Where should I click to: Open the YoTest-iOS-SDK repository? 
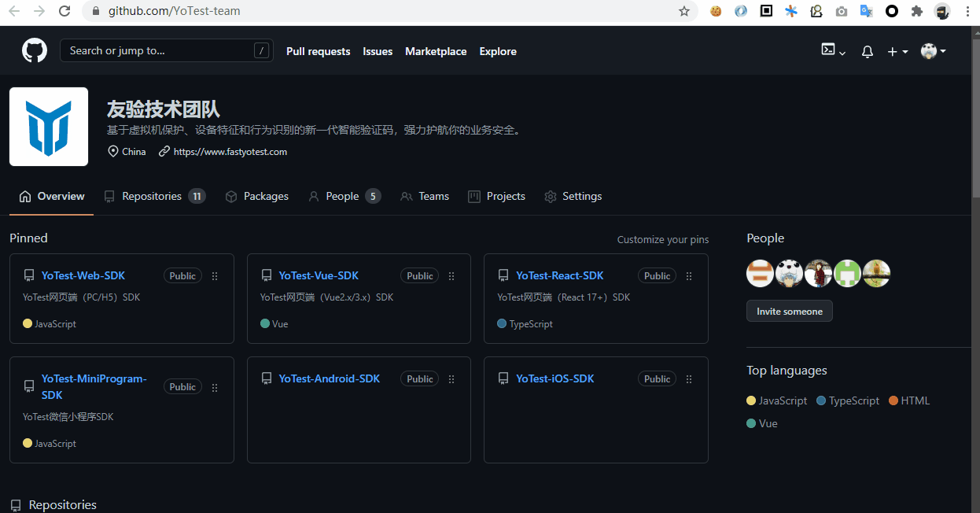555,378
